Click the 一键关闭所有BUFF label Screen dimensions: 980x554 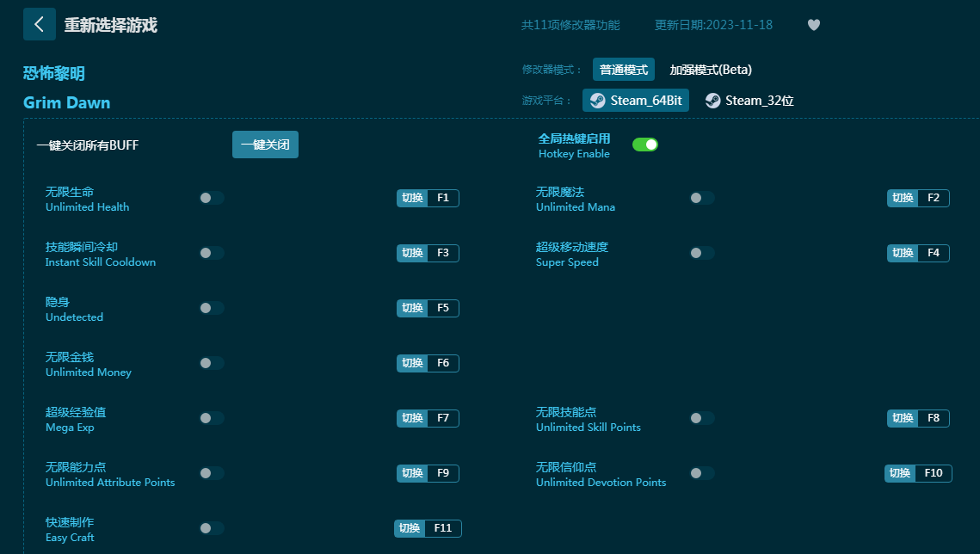pos(88,145)
